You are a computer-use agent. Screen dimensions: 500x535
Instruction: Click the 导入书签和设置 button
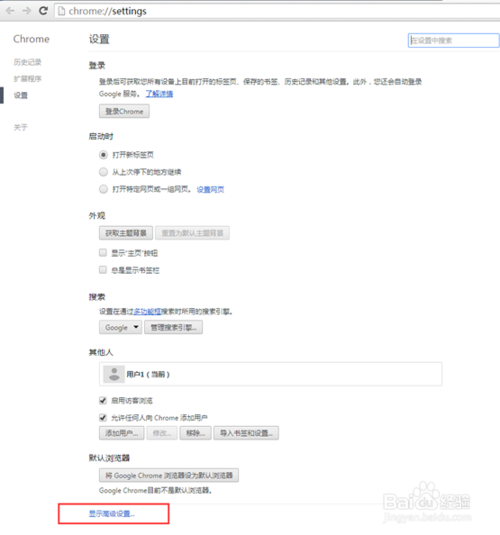pyautogui.click(x=246, y=433)
